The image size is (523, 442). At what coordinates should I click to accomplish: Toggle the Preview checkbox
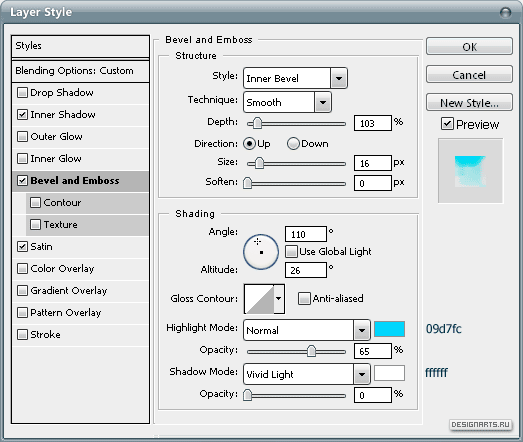[447, 124]
